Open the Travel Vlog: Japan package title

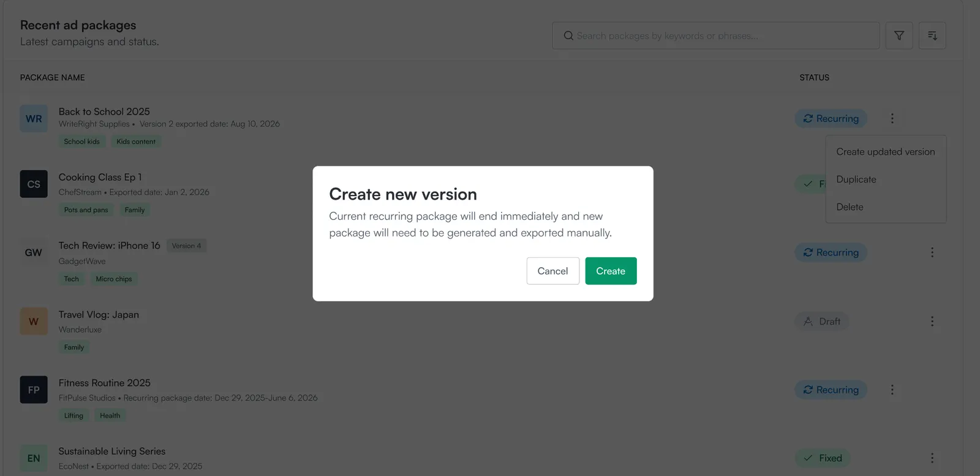tap(99, 314)
